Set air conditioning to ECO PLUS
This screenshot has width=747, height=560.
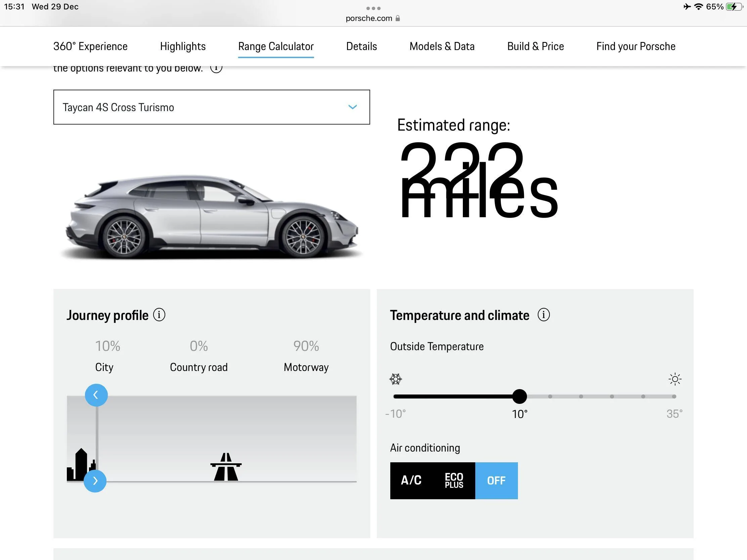tap(453, 480)
